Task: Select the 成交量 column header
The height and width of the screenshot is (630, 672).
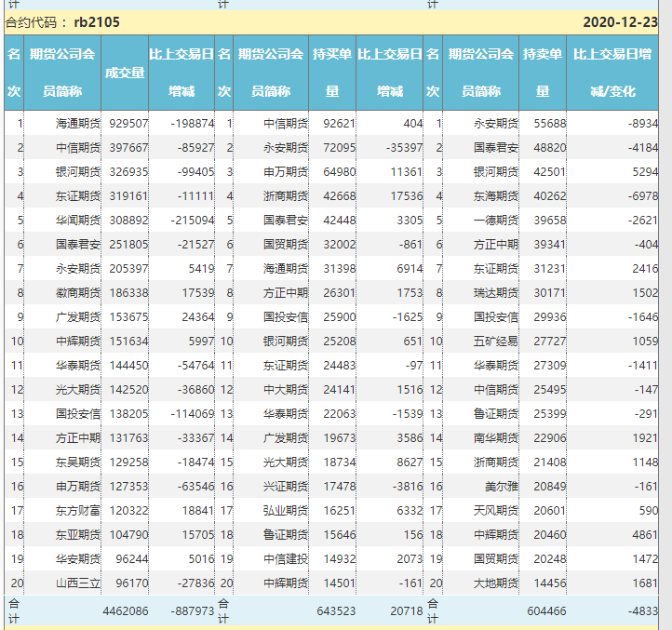Action: coord(125,73)
